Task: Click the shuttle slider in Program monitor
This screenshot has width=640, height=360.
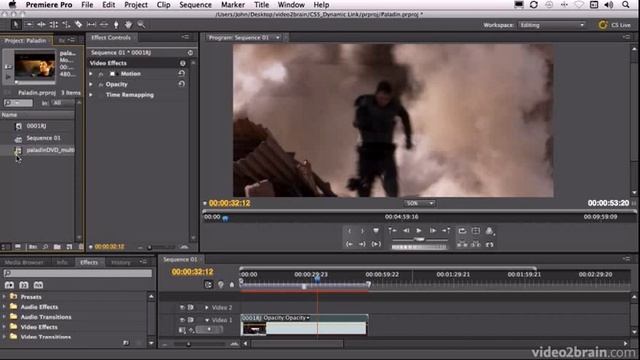Action: click(419, 240)
